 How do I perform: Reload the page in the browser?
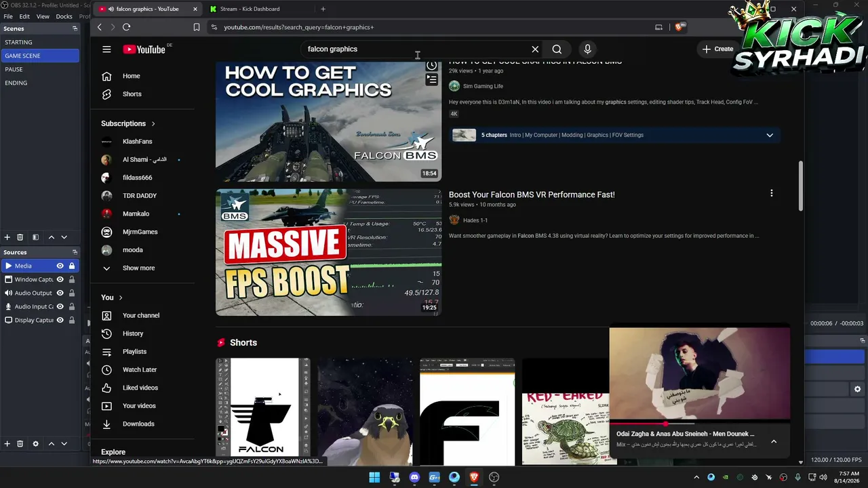coord(126,27)
